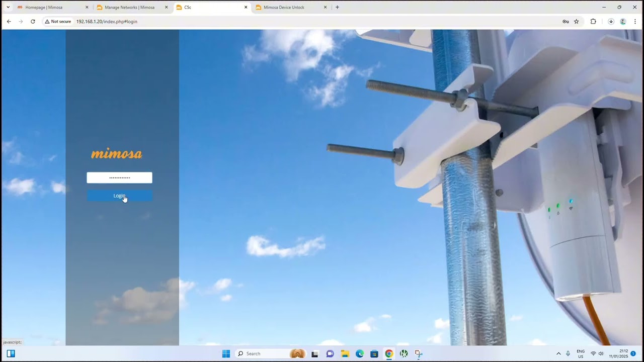Change ENG US input language
The height and width of the screenshot is (362, 644).
[580, 353]
